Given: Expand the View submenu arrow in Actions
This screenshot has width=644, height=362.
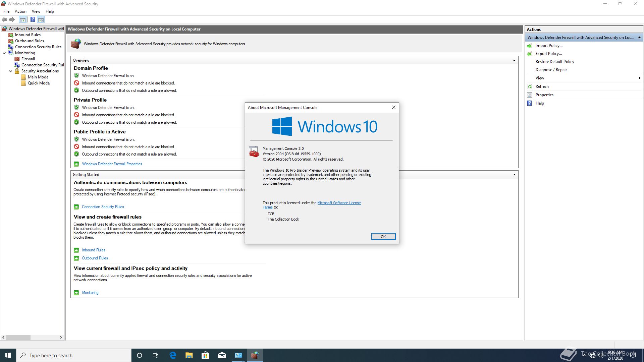Looking at the screenshot, I should click(x=639, y=78).
